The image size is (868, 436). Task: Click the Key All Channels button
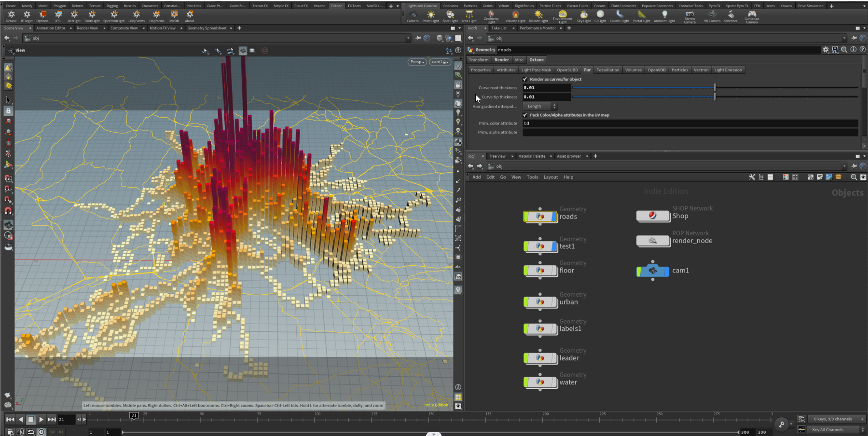[x=828, y=430]
